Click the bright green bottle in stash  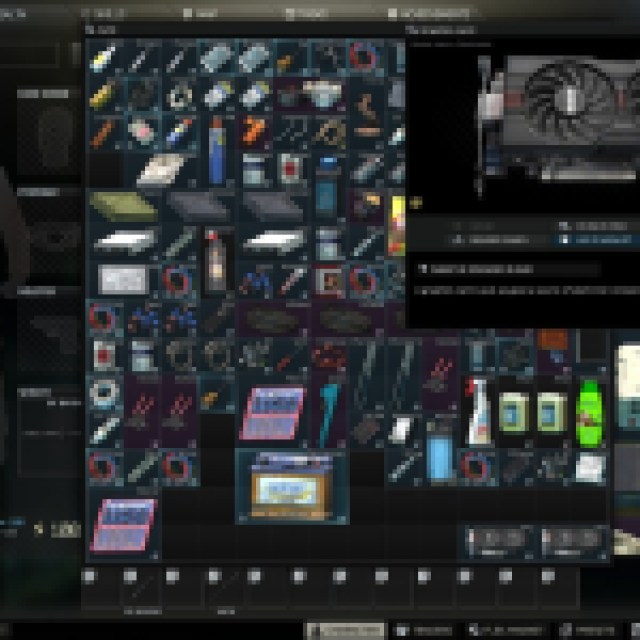point(588,412)
